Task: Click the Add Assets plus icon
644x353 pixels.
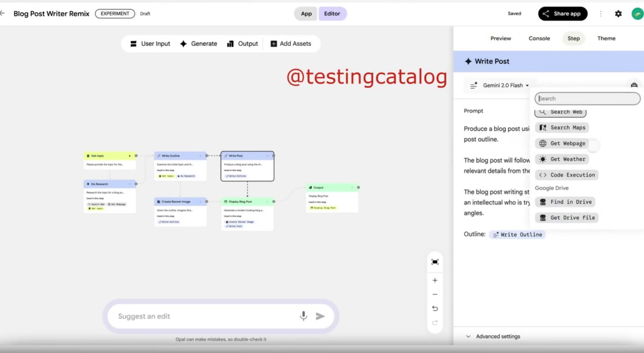Action: pos(274,44)
